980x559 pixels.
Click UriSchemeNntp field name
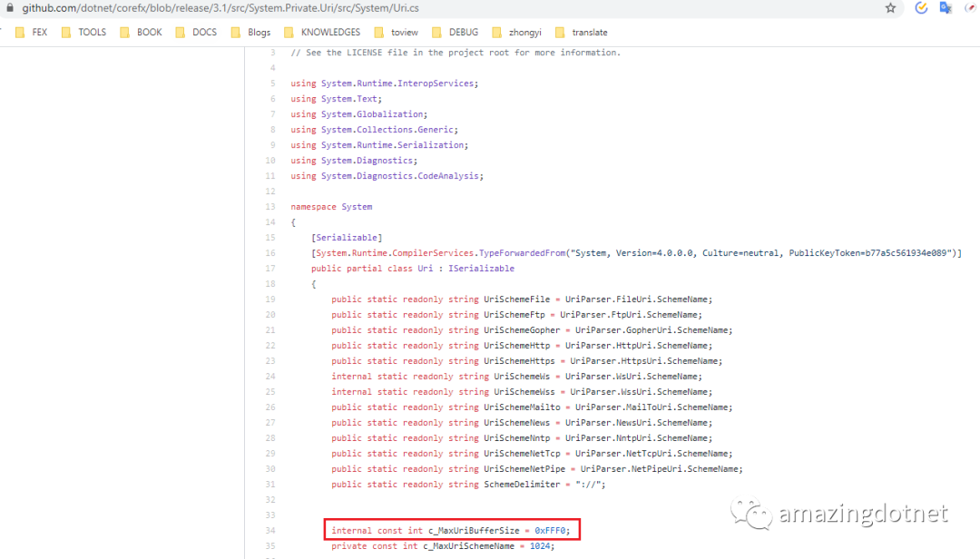click(517, 437)
